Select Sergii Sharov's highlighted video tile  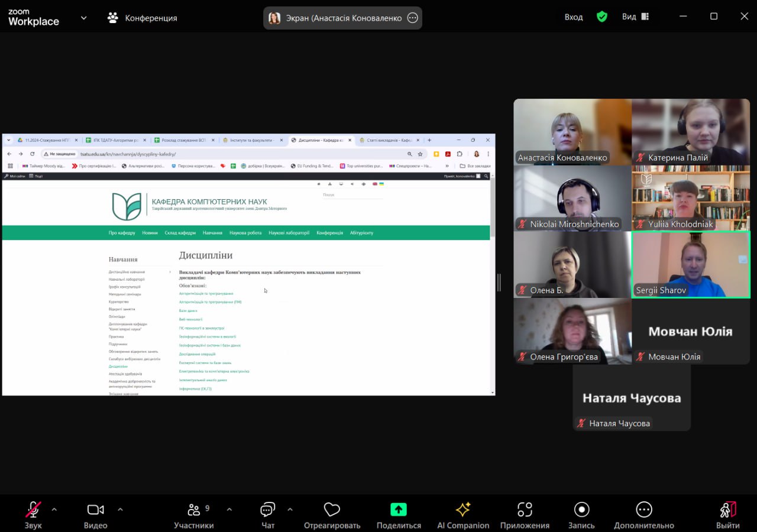tap(691, 264)
